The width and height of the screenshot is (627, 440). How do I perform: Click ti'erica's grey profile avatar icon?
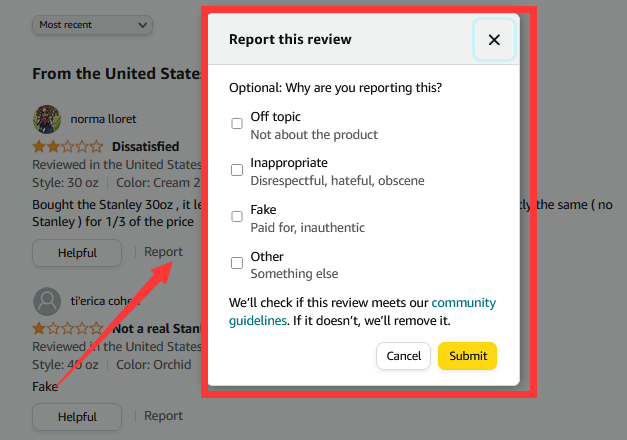(47, 301)
